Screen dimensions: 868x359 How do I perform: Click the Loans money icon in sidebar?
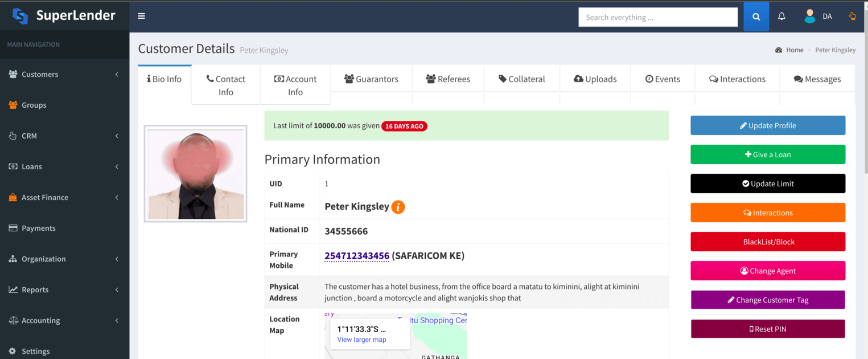pos(13,166)
